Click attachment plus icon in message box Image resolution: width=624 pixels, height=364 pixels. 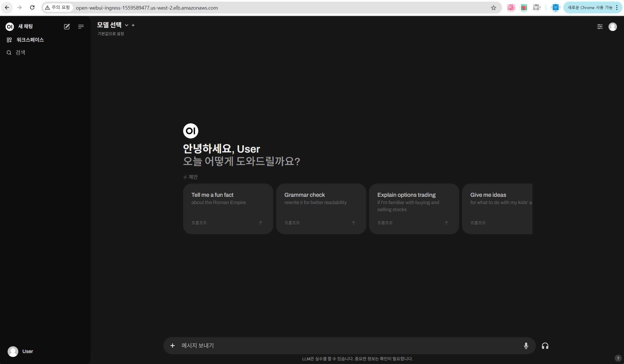tap(172, 346)
